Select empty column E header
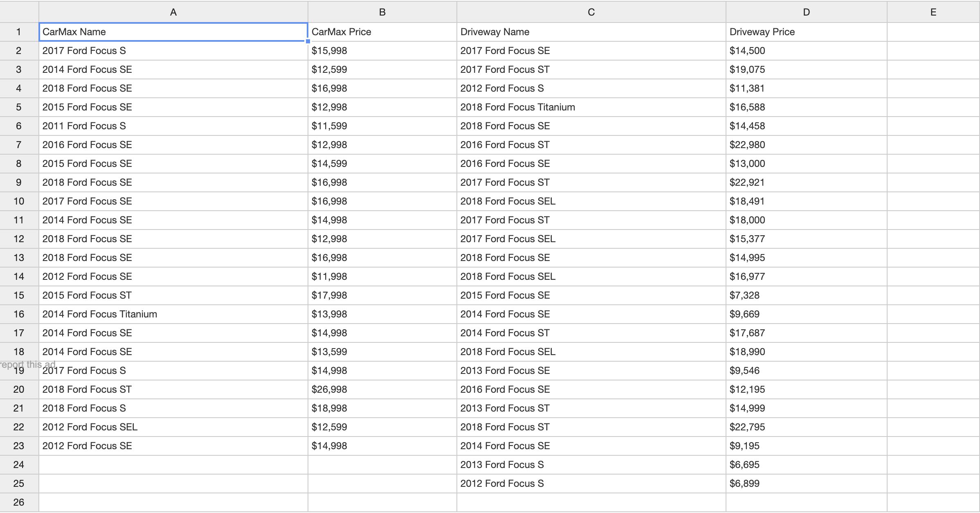The width and height of the screenshot is (980, 513). click(x=933, y=12)
